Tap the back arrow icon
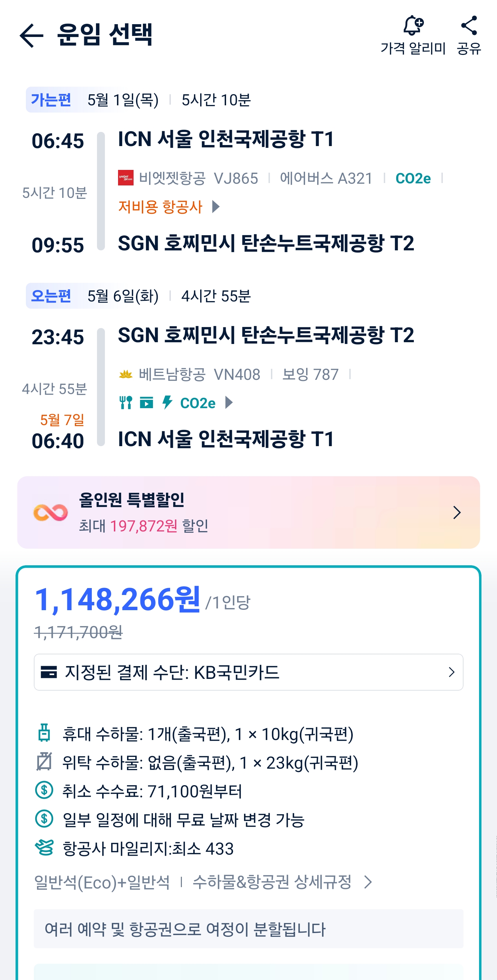The image size is (497, 980). 31,35
